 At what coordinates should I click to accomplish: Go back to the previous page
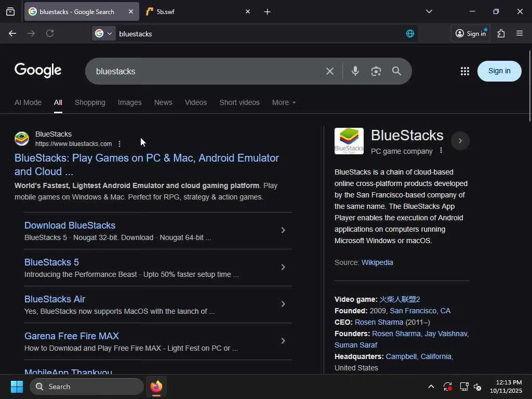[x=12, y=33]
